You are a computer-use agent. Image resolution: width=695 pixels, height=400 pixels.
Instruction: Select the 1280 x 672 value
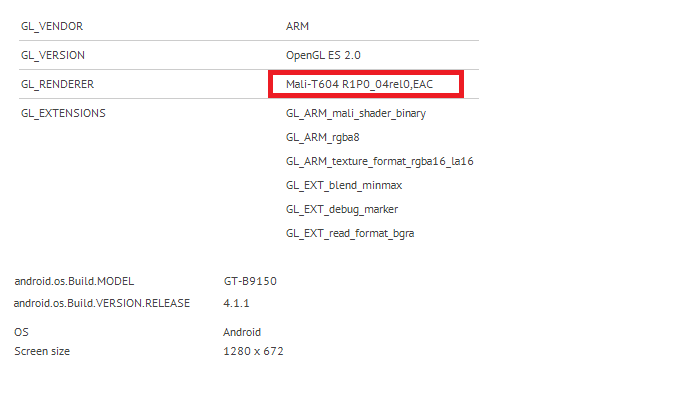(x=254, y=351)
